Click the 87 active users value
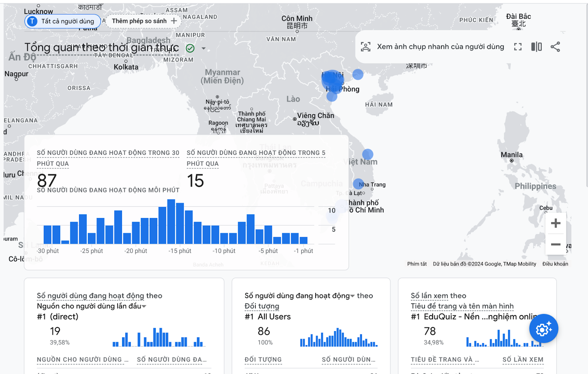The image size is (588, 374). [47, 181]
